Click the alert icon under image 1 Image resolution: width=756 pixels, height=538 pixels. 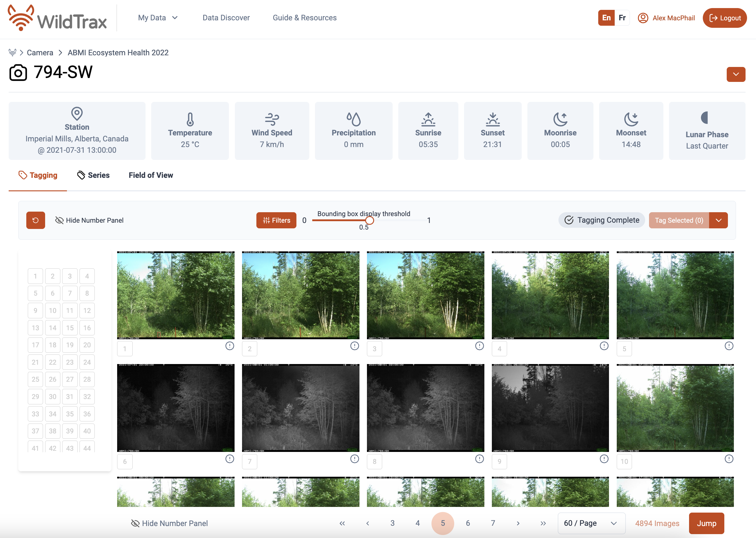229,346
